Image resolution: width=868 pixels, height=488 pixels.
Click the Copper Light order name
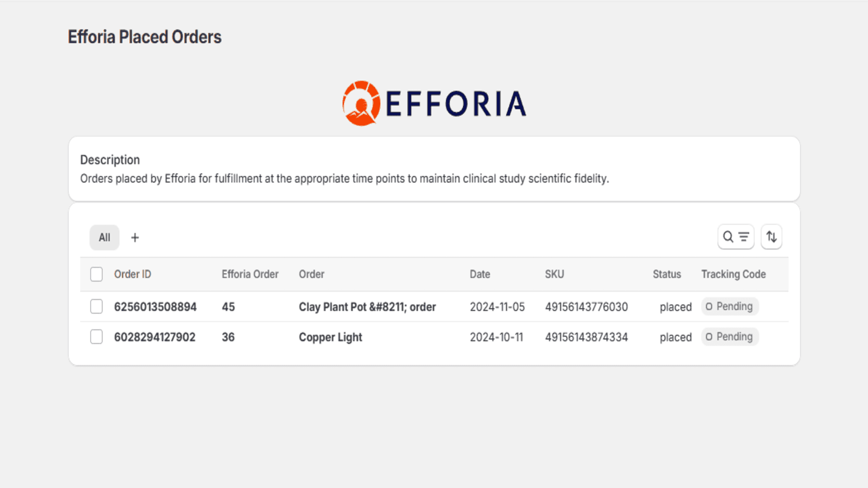(330, 337)
